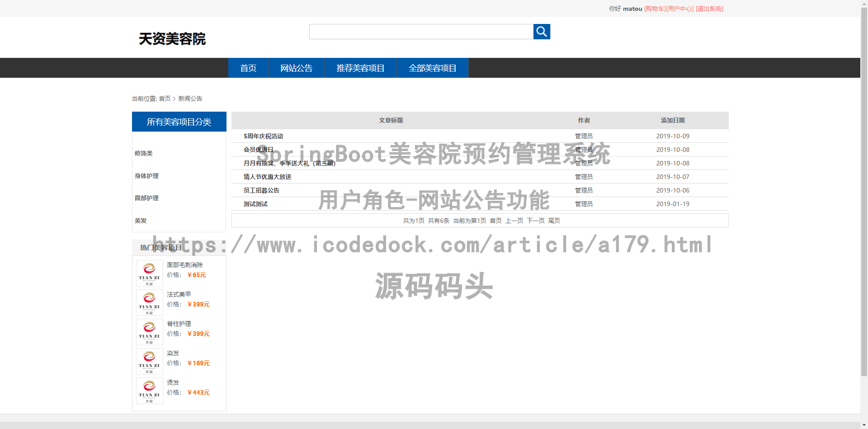Click the 脊柱护理 product logo image
This screenshot has height=429, width=868.
[150, 332]
